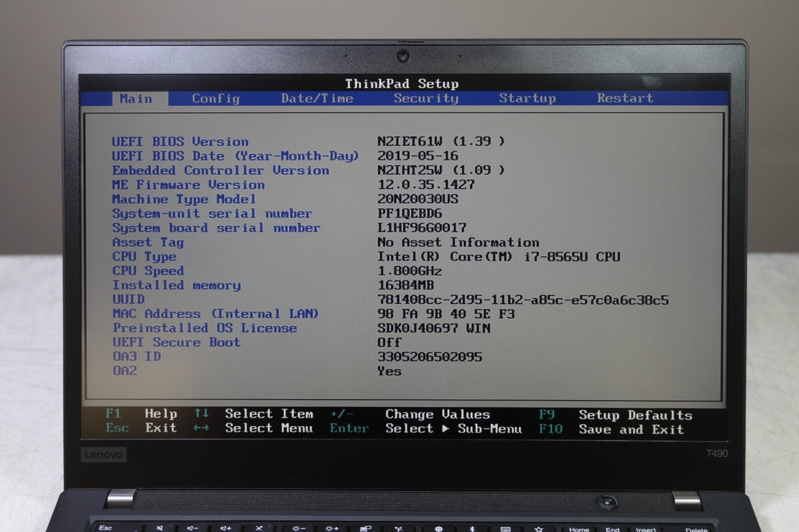Screen dimensions: 799x532
Task: Click Embedded Controller Version label
Action: [x=221, y=171]
